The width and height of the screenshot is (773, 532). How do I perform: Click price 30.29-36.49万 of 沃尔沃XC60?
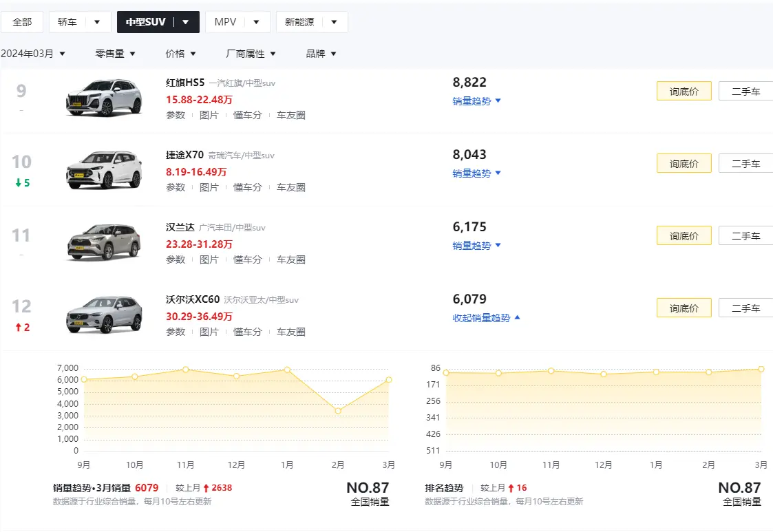pos(199,317)
